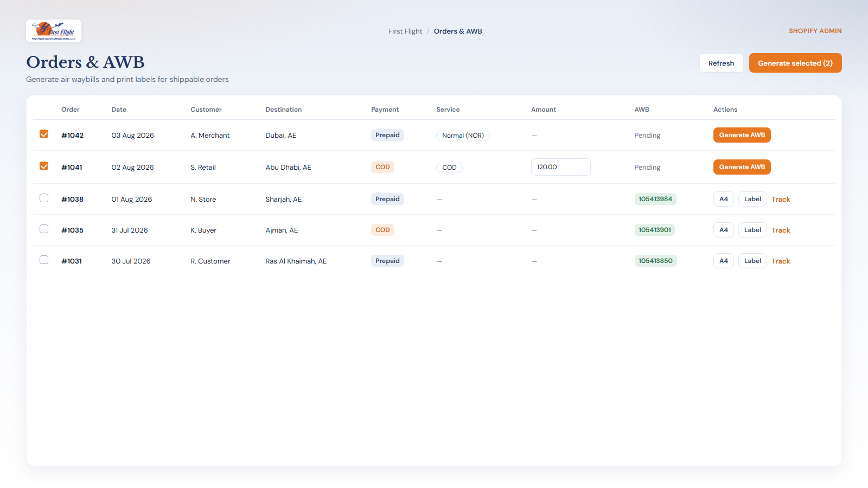Click customer K. Buyer
The height and width of the screenshot is (488, 868).
coord(203,230)
